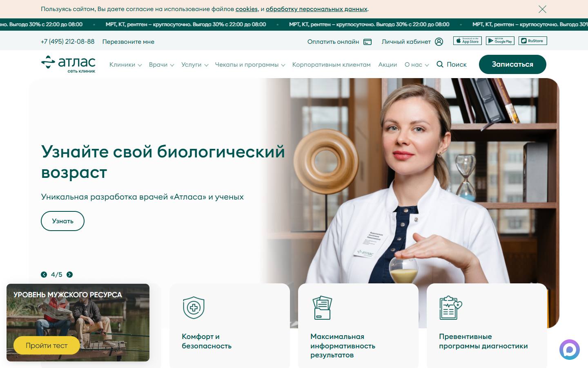Go to previous banner slide
This screenshot has width=588, height=368.
(44, 274)
